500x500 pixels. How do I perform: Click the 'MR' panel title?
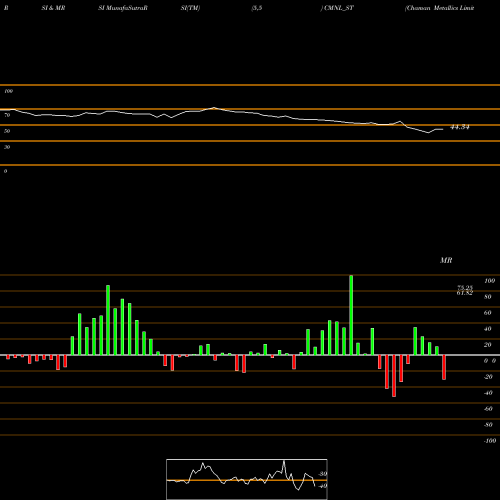(446, 260)
